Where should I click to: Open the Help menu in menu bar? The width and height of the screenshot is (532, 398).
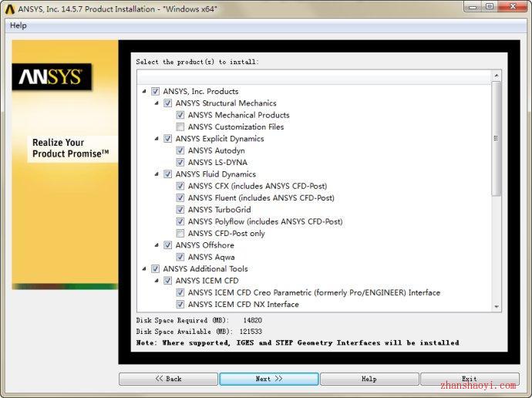pos(19,25)
